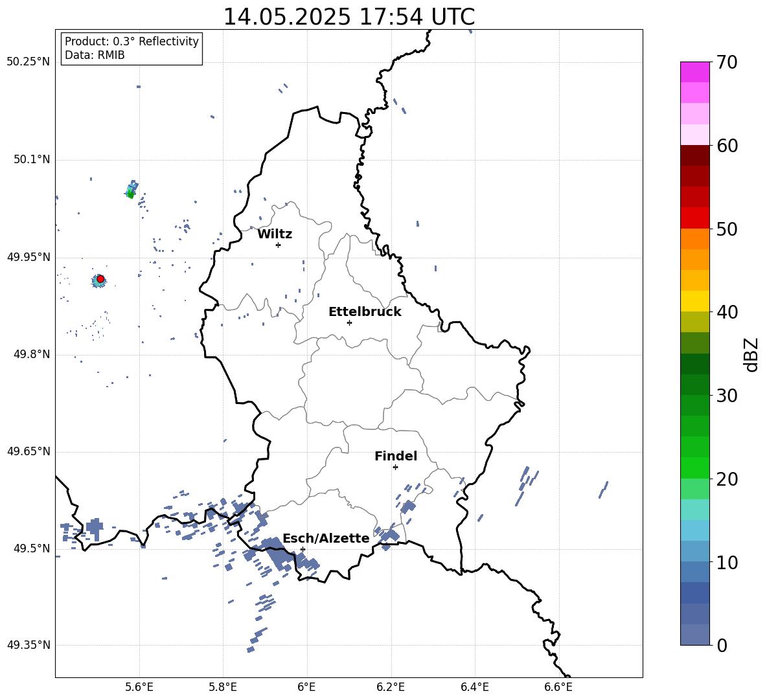Click the colorbar value 60
The height and width of the screenshot is (700, 767).
click(727, 146)
